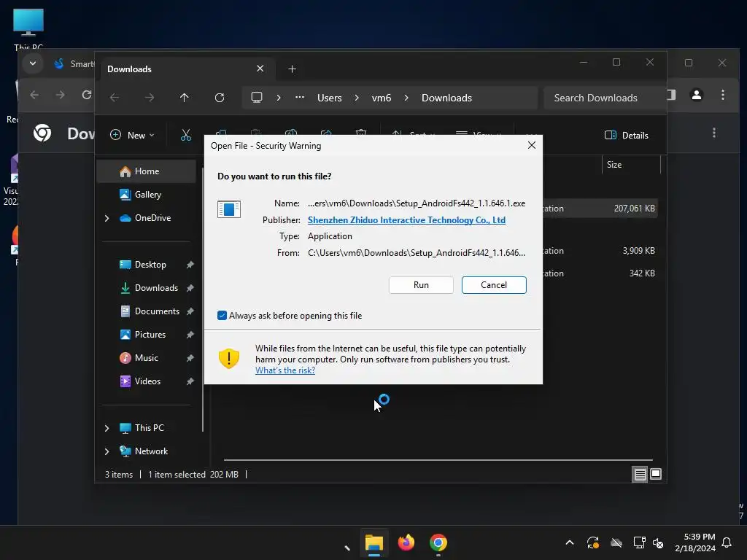Close the Downloads tab in Explorer
The height and width of the screenshot is (560, 747).
click(260, 69)
